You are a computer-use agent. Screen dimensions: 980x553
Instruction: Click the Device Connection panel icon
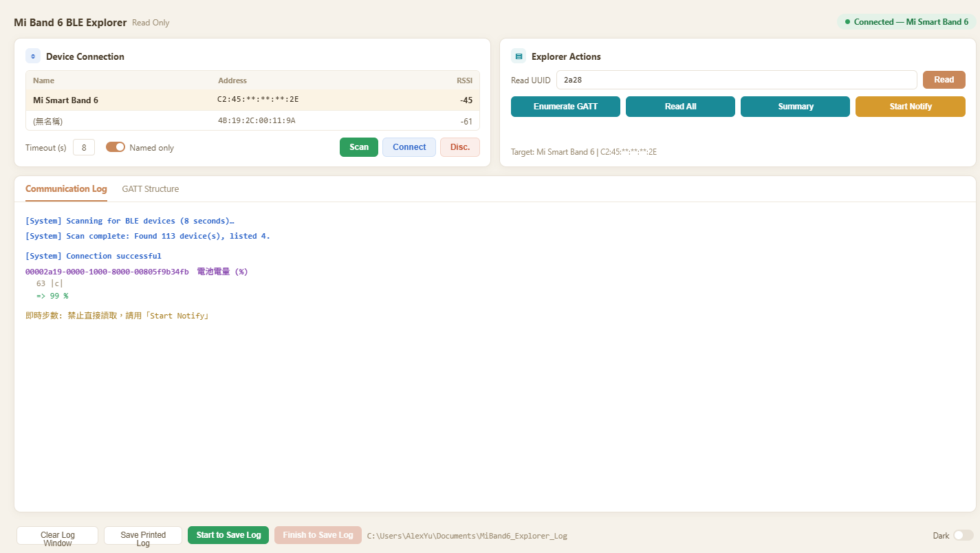pos(33,56)
